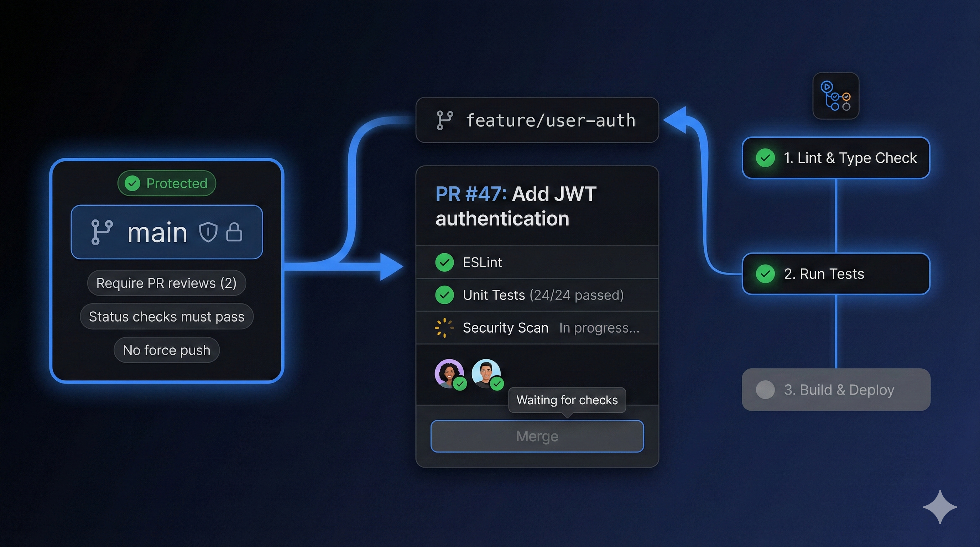Click the 'Waiting for checks' tooltip
Screen dimensions: 980x547
[567, 400]
